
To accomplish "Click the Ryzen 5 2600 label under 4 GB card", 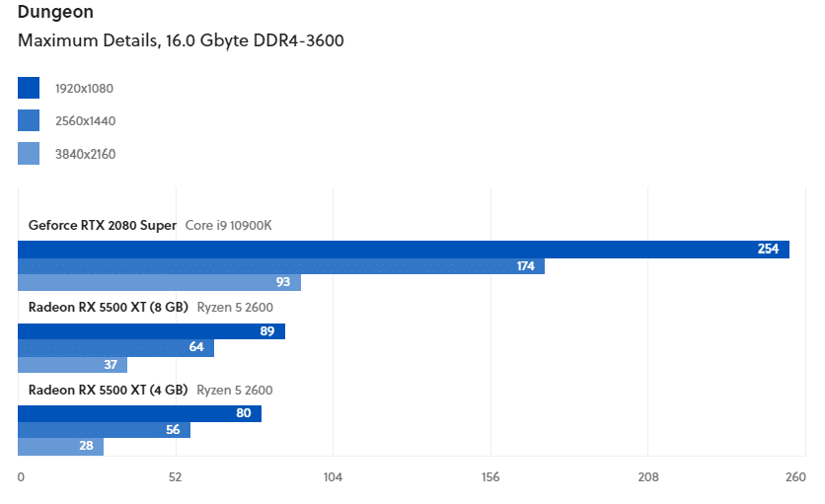I will click(235, 390).
